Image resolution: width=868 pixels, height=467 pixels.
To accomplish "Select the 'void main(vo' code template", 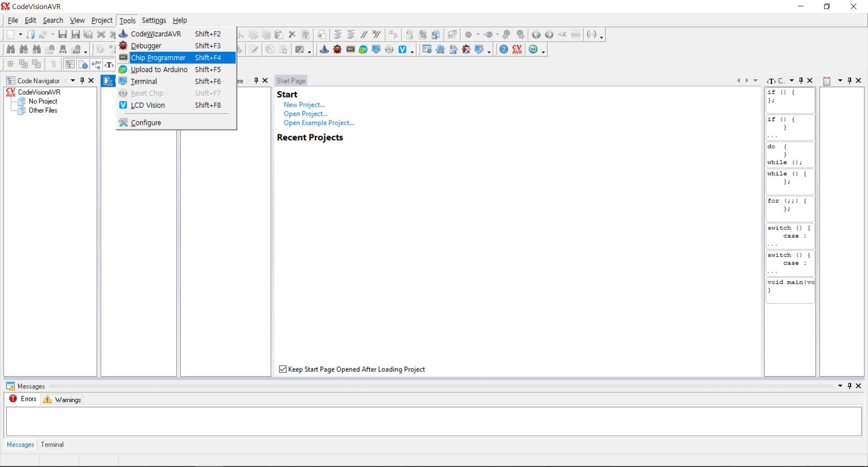I will coord(790,290).
